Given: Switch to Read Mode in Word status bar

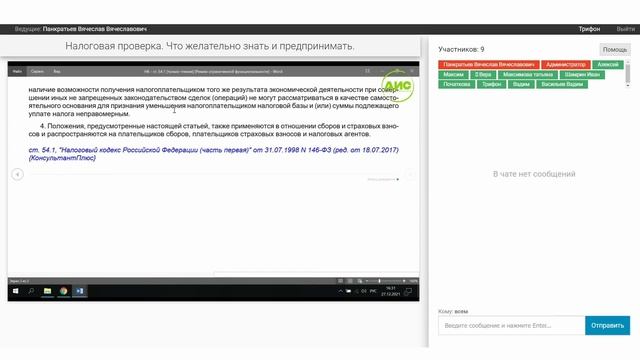Looking at the screenshot, I should point(340,281).
